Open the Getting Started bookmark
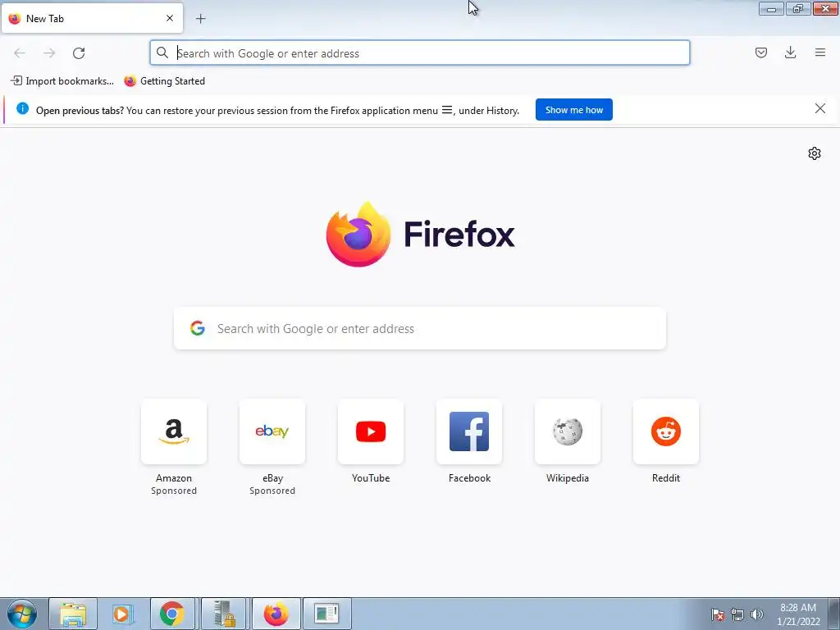The image size is (840, 630). tap(164, 81)
